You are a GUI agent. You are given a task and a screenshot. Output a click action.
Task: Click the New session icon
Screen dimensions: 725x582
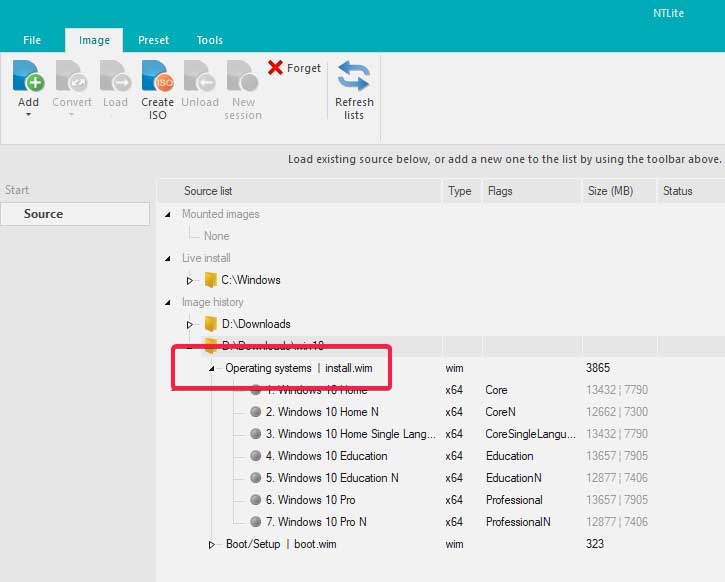pyautogui.click(x=243, y=76)
